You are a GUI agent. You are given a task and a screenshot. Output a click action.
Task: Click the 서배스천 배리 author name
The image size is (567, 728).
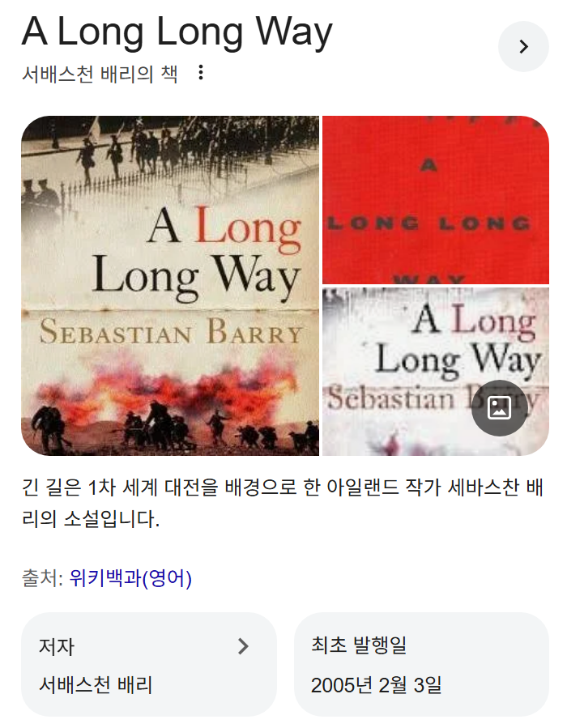(x=96, y=685)
